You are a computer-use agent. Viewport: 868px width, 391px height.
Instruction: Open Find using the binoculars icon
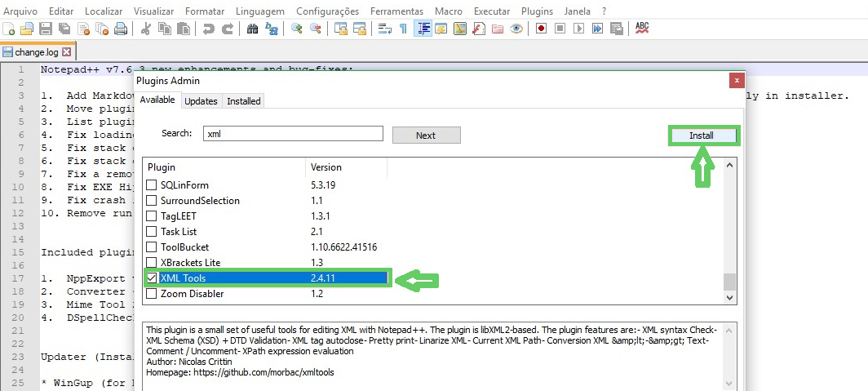[x=252, y=29]
